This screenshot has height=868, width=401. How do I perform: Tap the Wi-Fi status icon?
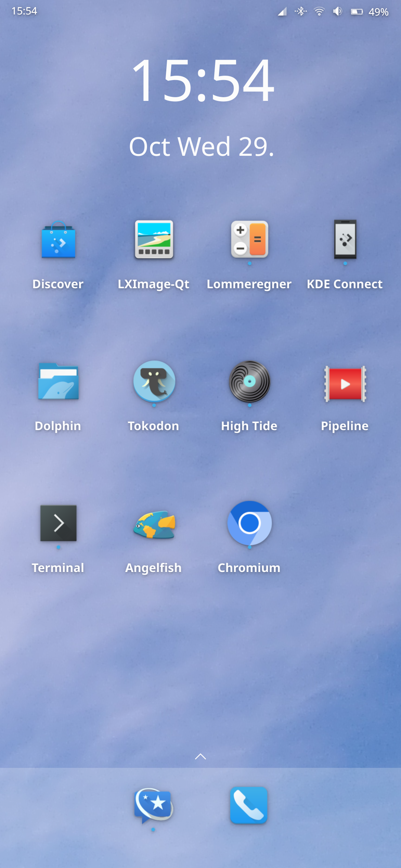click(319, 11)
